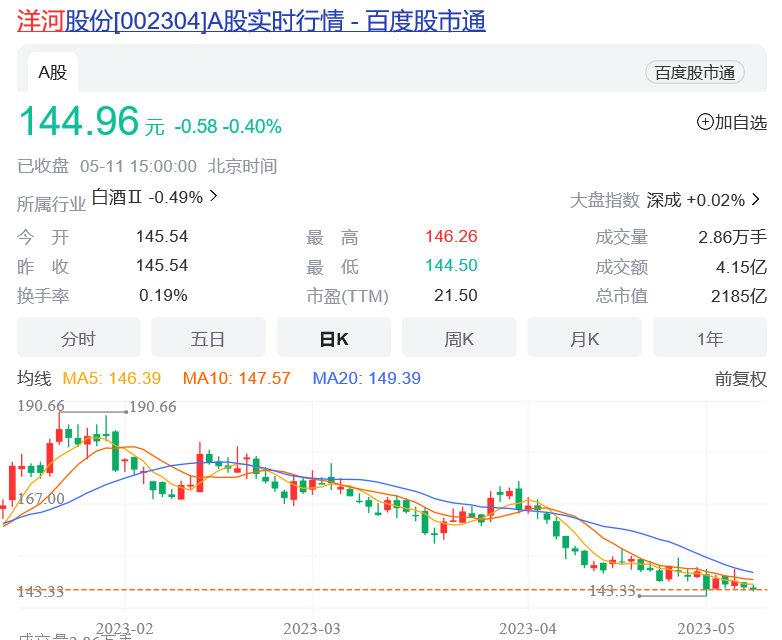Click the 总市值 value 2185亿
This screenshot has width=782, height=640.
[739, 296]
